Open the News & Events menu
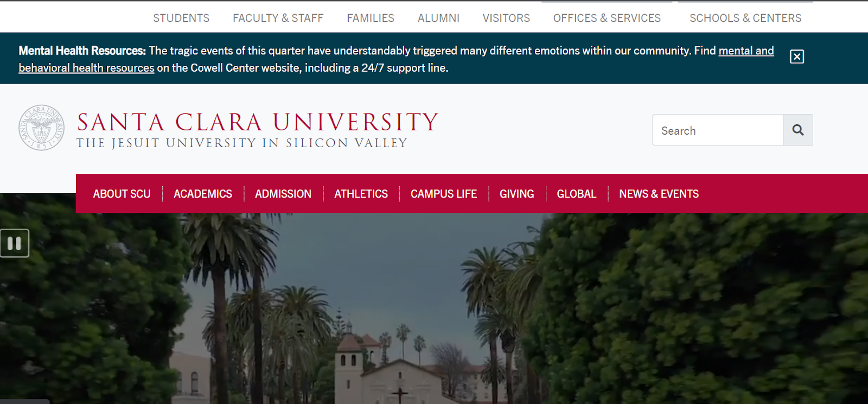The height and width of the screenshot is (404, 868). (x=659, y=194)
